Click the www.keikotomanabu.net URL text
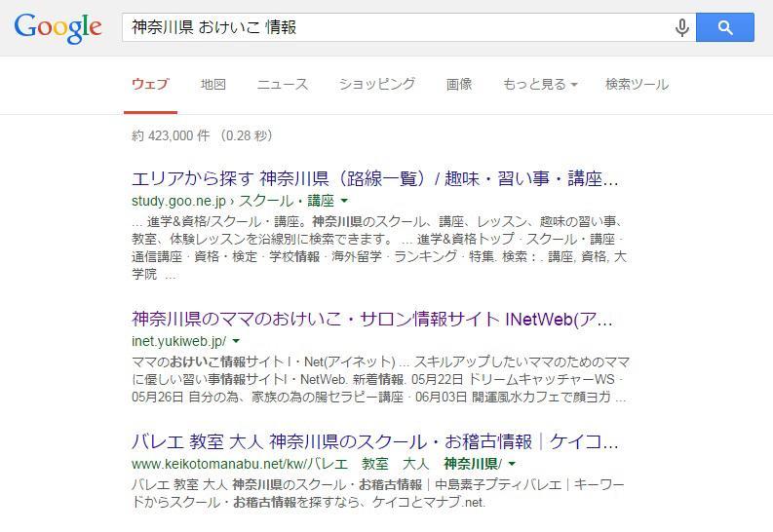Screen dimensions: 773x532 click(317, 464)
